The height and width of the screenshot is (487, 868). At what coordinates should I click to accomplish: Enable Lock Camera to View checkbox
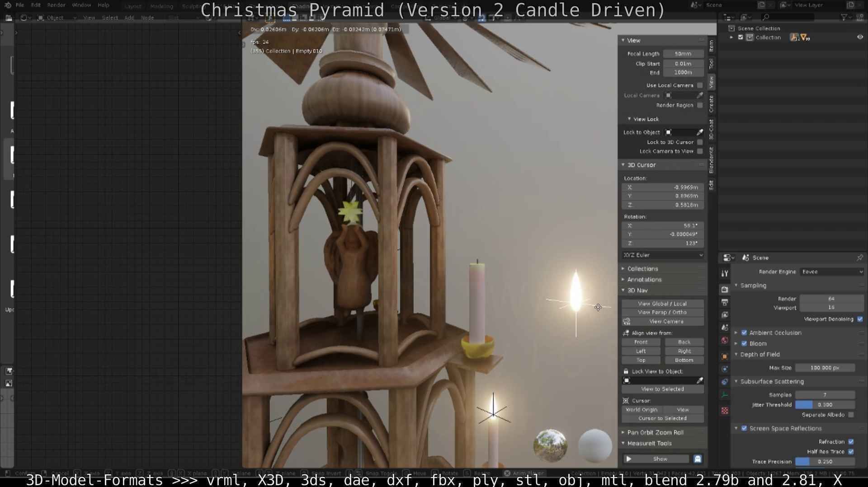point(700,151)
